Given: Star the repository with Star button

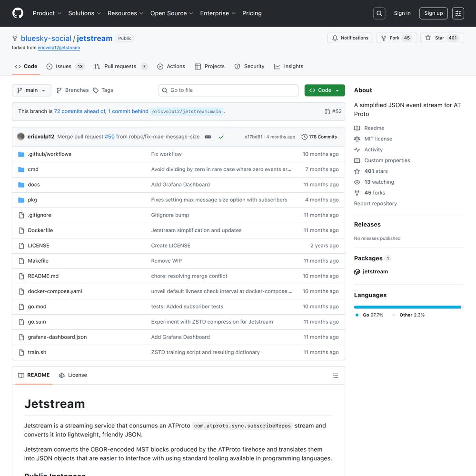Looking at the screenshot, I should point(442,38).
